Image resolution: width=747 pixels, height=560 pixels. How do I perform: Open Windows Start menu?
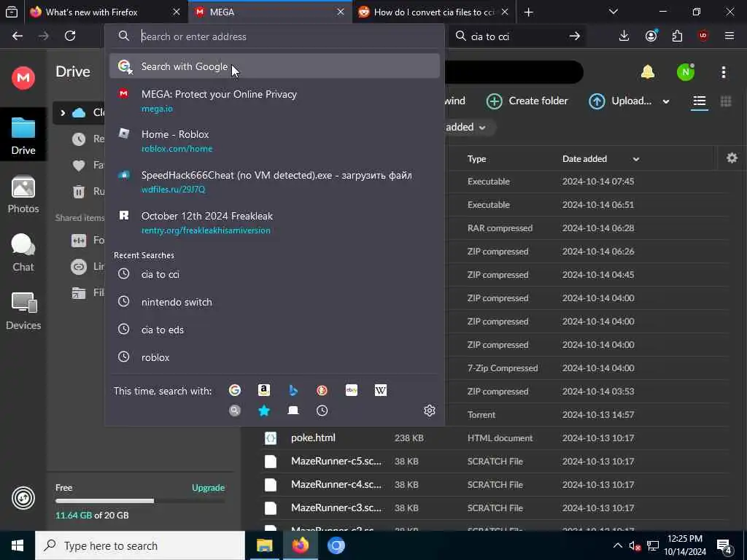click(x=18, y=545)
